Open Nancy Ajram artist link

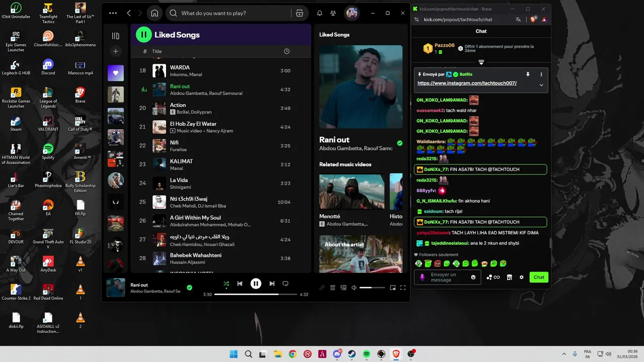[x=219, y=131]
